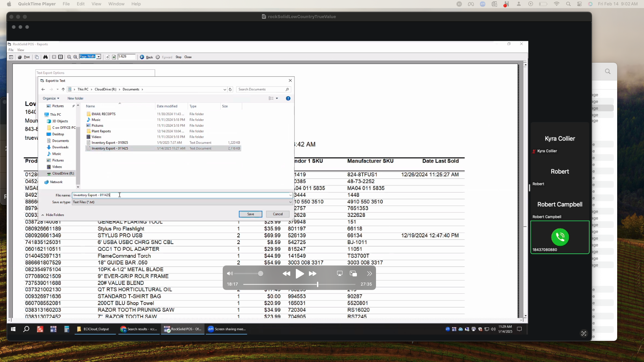Expand the Save as type dropdown
This screenshot has height=362, width=644.
[x=290, y=202]
